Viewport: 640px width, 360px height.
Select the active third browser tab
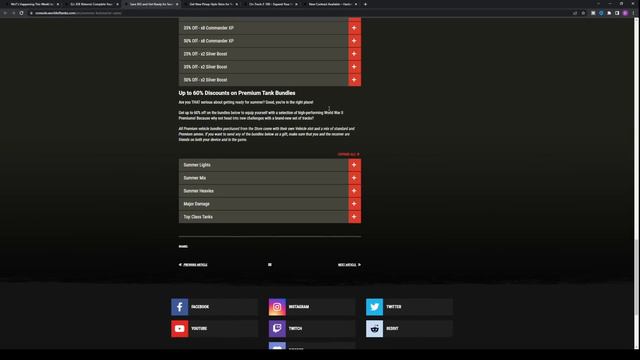click(152, 4)
